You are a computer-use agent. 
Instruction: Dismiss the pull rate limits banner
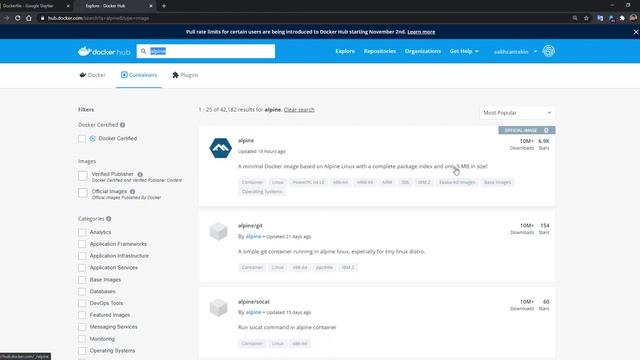[636, 32]
